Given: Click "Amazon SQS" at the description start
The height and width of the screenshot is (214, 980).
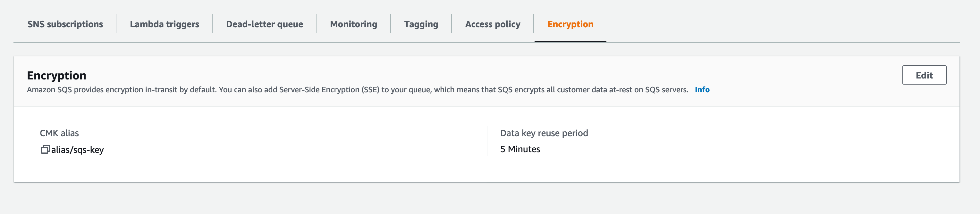Looking at the screenshot, I should [x=49, y=90].
